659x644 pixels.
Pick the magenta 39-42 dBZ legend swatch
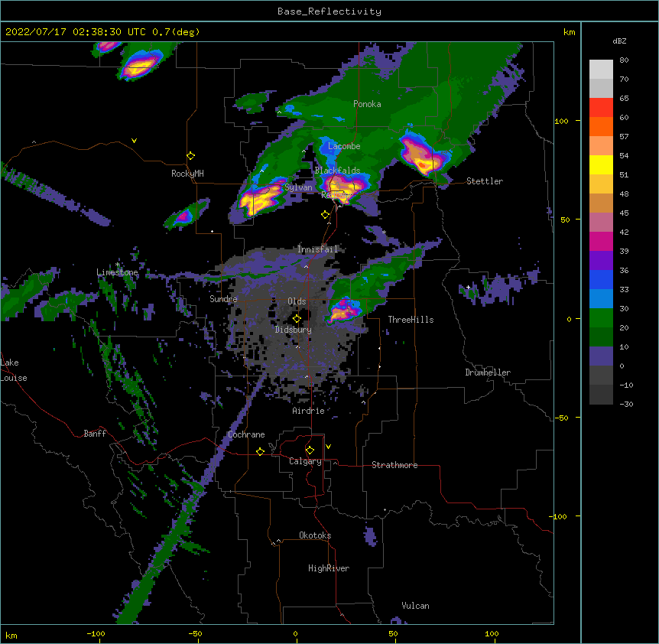pyautogui.click(x=601, y=241)
